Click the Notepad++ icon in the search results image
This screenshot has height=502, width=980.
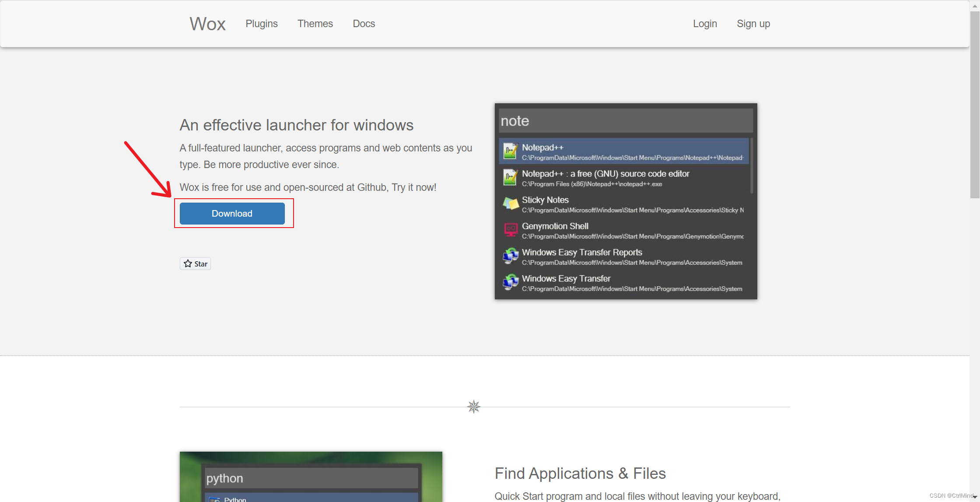[510, 151]
